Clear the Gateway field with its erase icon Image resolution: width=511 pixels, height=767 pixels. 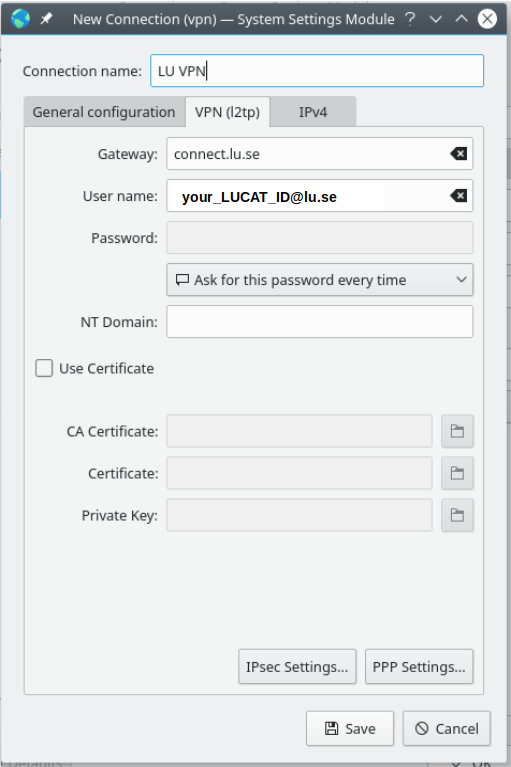[x=458, y=154]
